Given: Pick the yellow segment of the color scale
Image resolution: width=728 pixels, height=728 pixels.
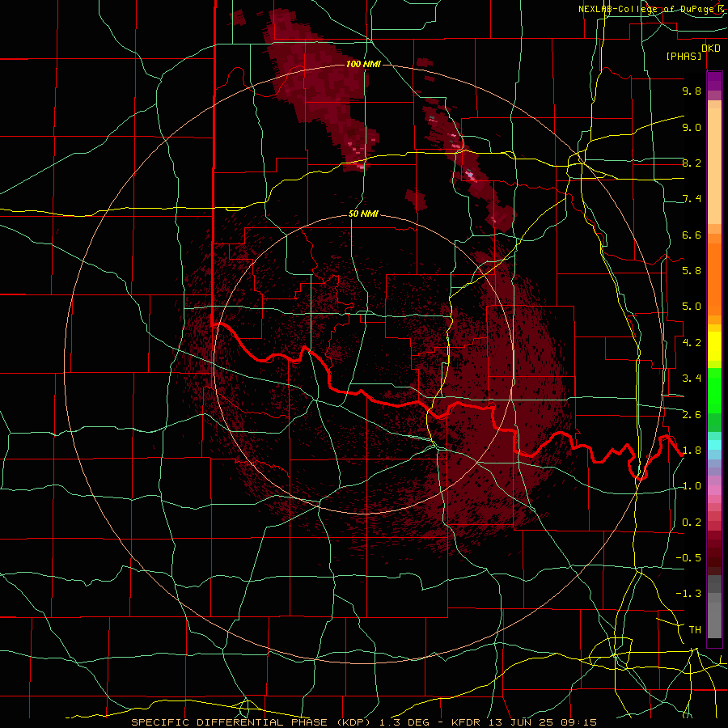Looking at the screenshot, I should pos(714,346).
